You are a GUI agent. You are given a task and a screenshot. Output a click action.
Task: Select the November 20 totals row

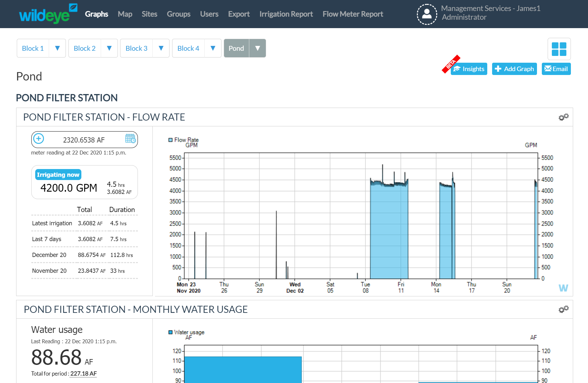pos(85,271)
